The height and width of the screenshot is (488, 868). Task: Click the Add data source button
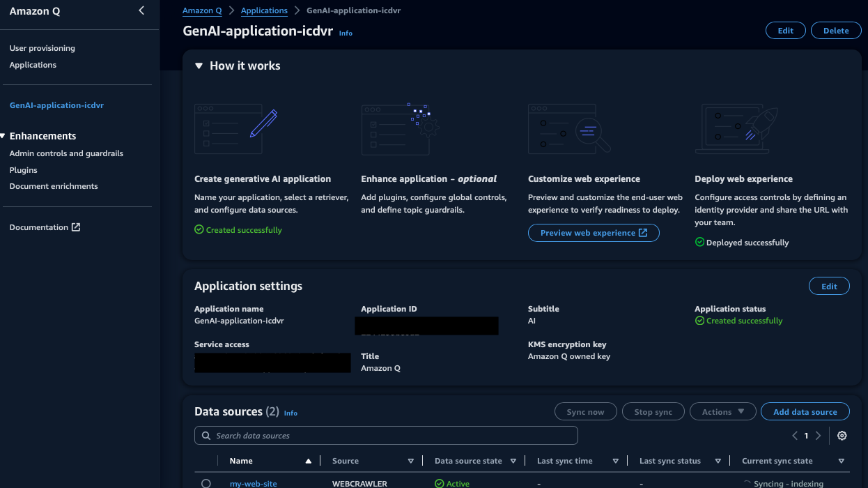[805, 412]
